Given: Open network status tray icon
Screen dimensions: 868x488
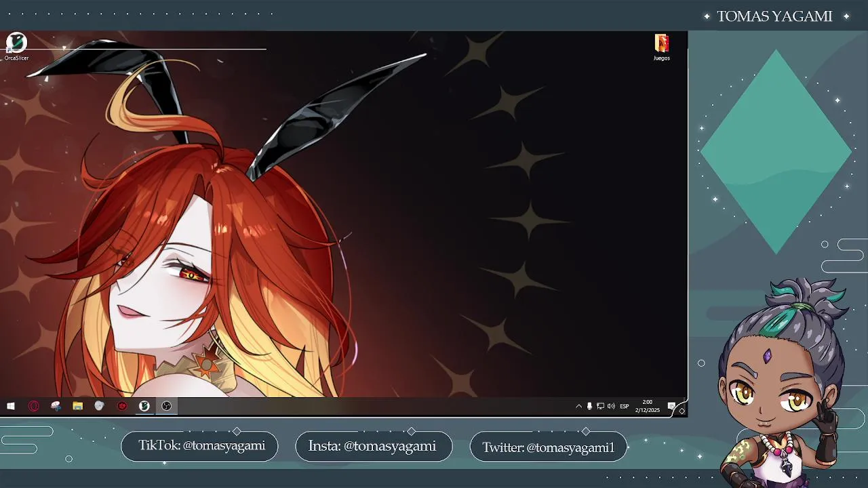Looking at the screenshot, I should pyautogui.click(x=600, y=406).
